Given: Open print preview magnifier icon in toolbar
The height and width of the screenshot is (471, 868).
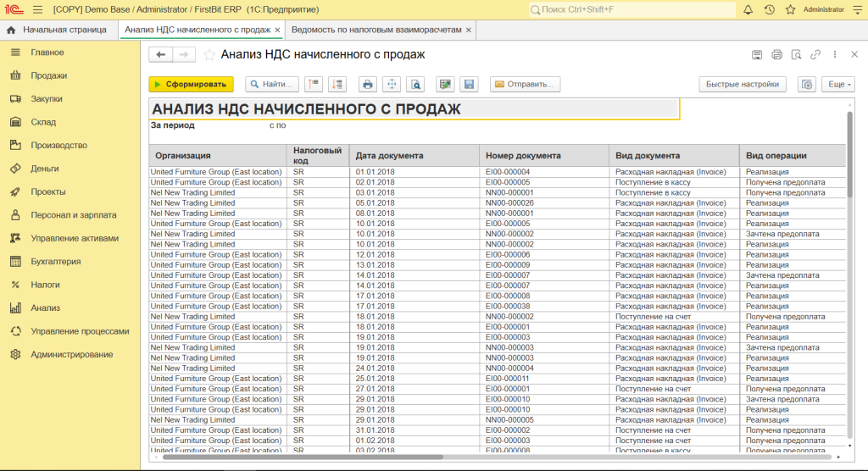Looking at the screenshot, I should click(415, 84).
